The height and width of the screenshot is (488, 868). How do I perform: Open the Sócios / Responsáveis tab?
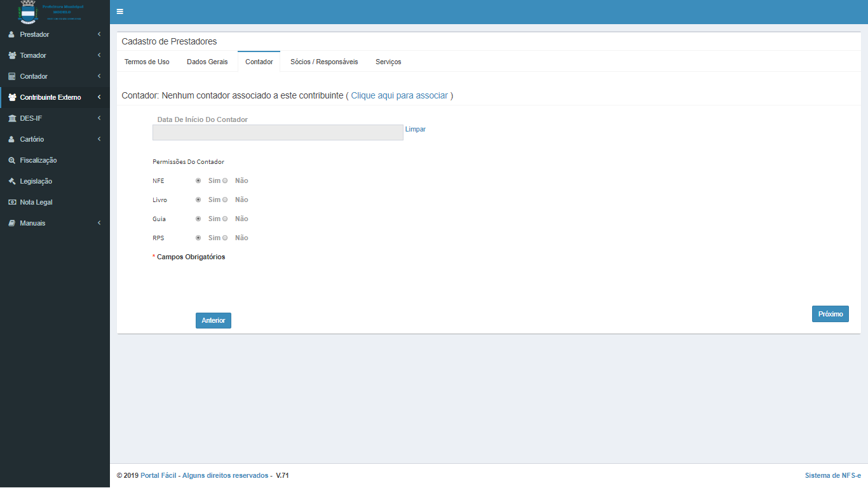(x=324, y=62)
